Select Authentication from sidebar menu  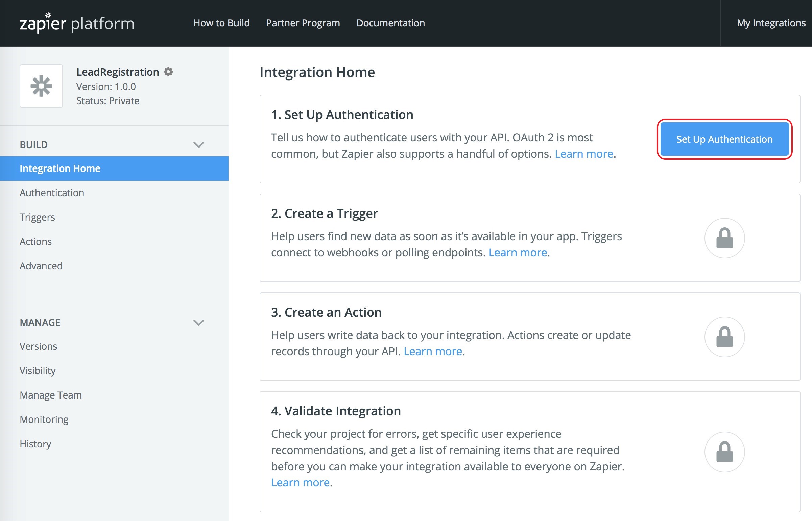[x=51, y=192]
